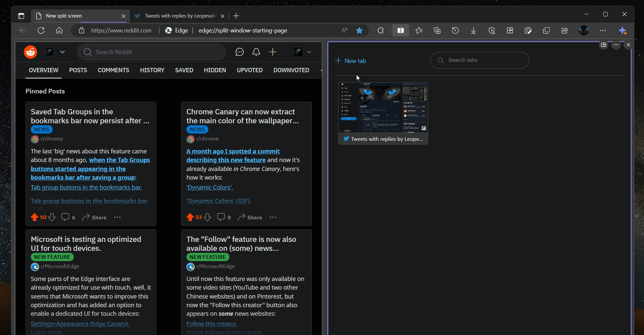Open the Collections icon
This screenshot has width=644, height=335.
pyautogui.click(x=437, y=30)
